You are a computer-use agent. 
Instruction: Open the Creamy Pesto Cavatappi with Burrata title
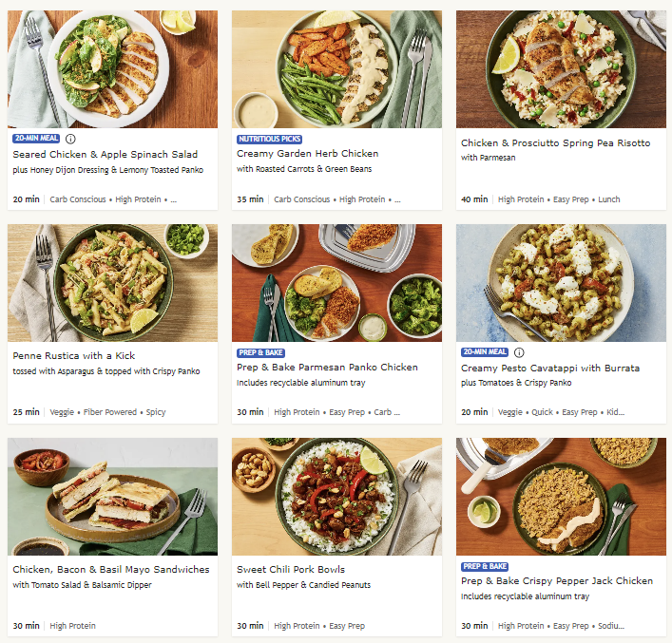[x=550, y=368]
